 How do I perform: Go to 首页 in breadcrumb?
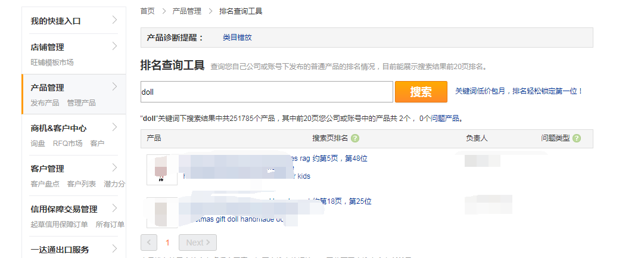point(147,11)
